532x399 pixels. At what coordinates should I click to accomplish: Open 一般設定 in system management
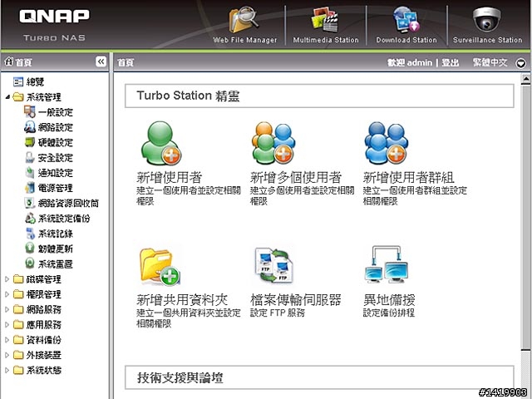click(x=56, y=112)
